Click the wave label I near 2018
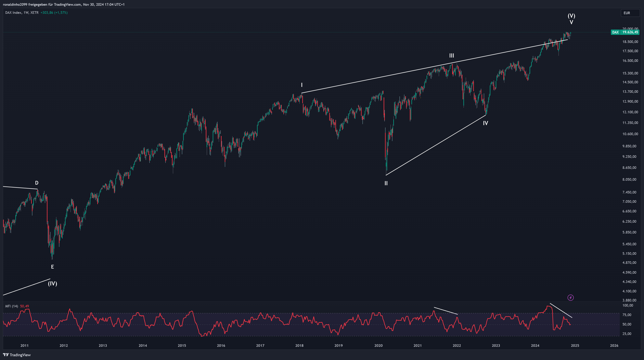644x360 pixels. tap(302, 85)
